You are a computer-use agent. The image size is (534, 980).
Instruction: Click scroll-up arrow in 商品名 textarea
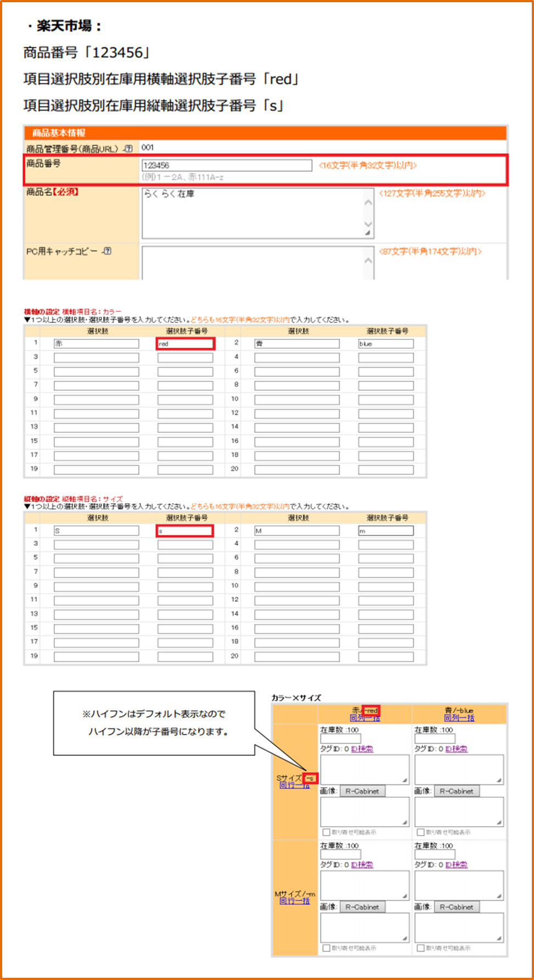pos(368,203)
